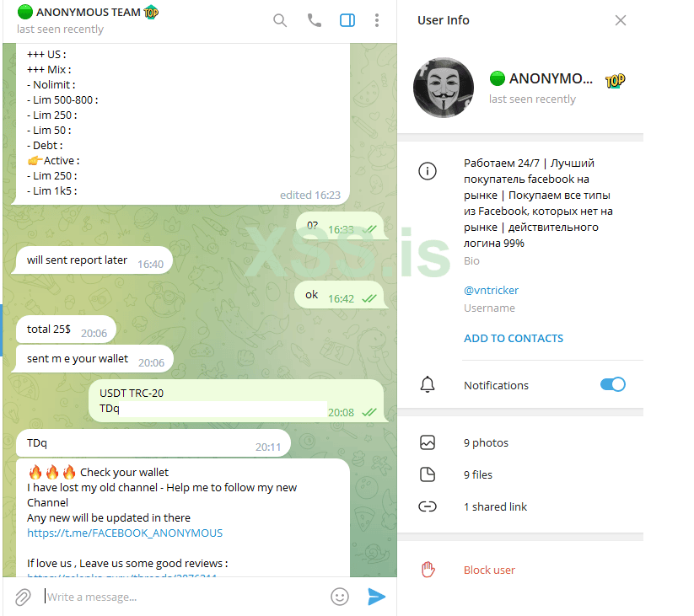Open the three-dot chat options menu

[x=377, y=20]
